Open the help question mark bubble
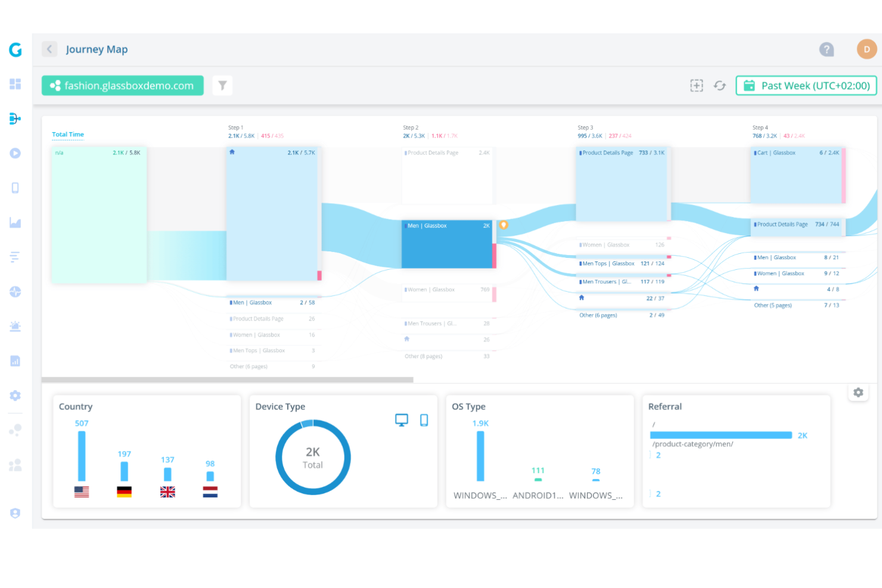 (x=827, y=49)
